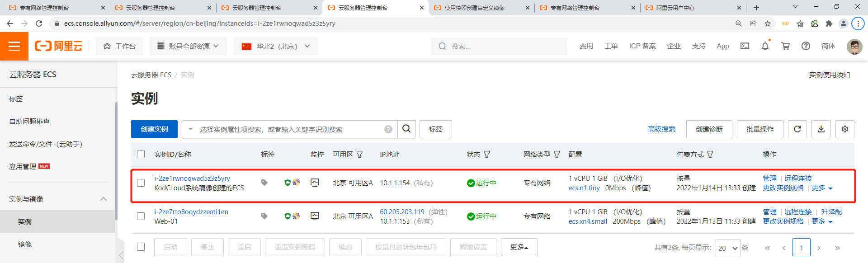Export the instance list with download icon
This screenshot has width=868, height=263.
click(821, 129)
